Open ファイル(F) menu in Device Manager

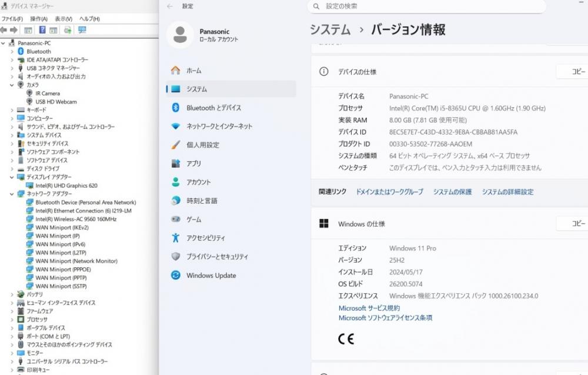coord(12,19)
